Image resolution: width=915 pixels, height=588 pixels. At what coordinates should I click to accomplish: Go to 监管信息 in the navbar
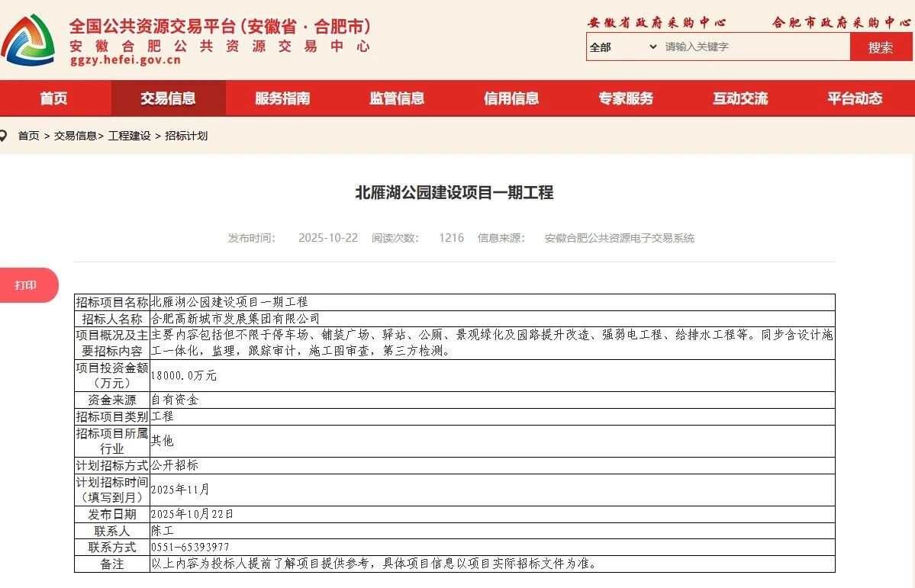[x=397, y=98]
